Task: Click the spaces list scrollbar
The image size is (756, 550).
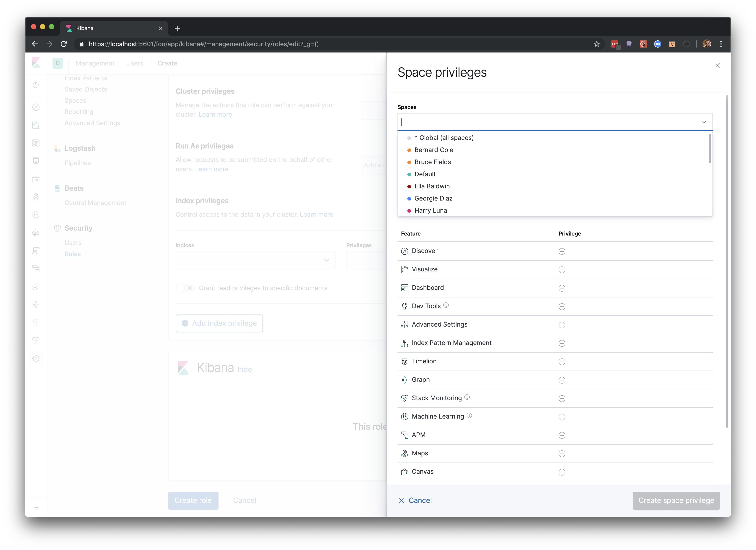Action: [710, 148]
